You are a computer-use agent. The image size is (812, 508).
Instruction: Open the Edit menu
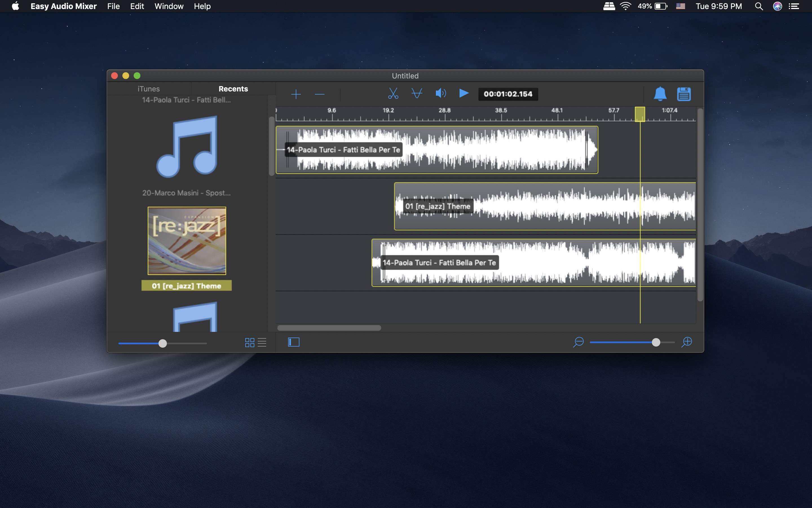point(137,6)
